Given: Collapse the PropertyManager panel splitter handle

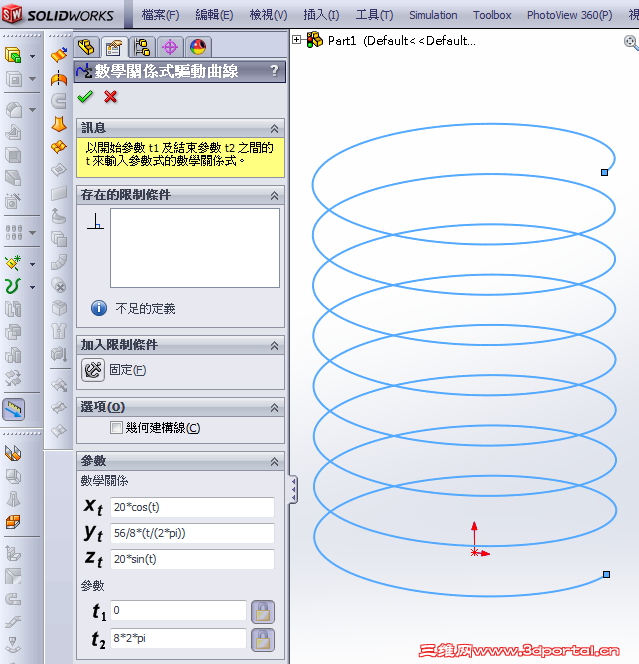Looking at the screenshot, I should [x=293, y=489].
